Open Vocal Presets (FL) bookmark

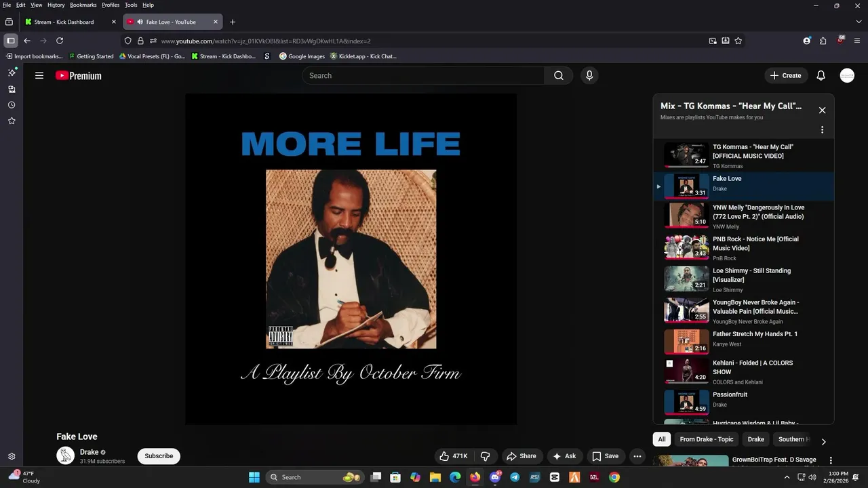click(152, 56)
